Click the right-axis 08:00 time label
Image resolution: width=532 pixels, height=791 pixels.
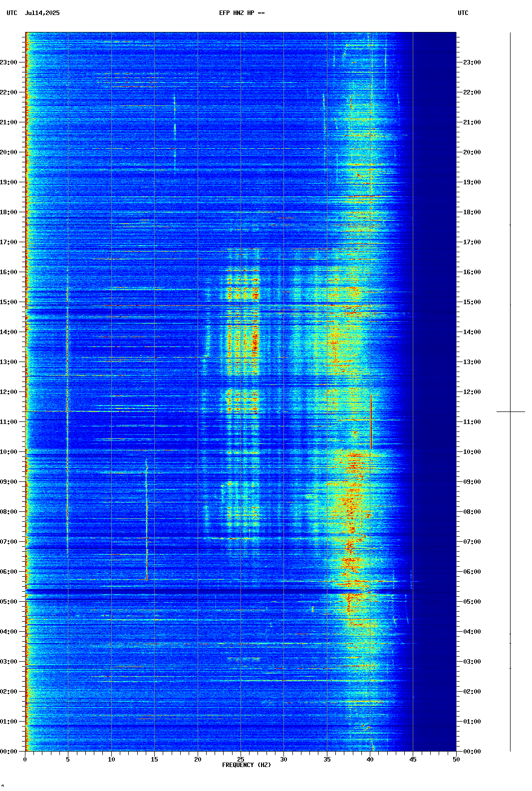(472, 512)
